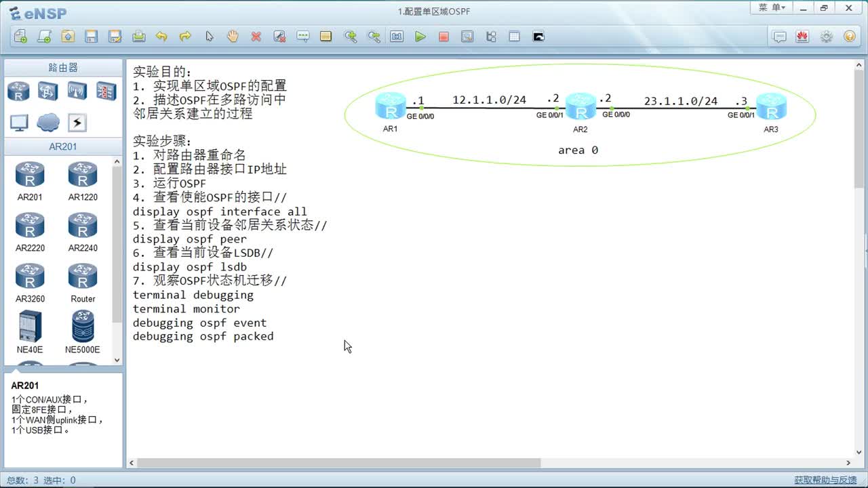Click the 12.1.1.0/24 link label
868x488 pixels.
pos(489,100)
